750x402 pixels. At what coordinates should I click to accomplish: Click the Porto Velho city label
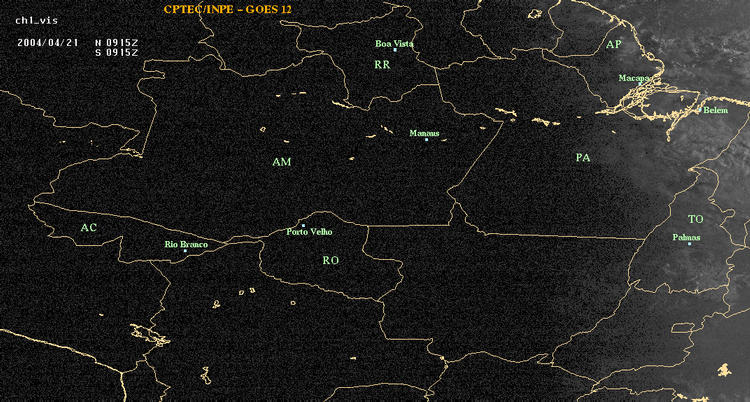tap(309, 232)
